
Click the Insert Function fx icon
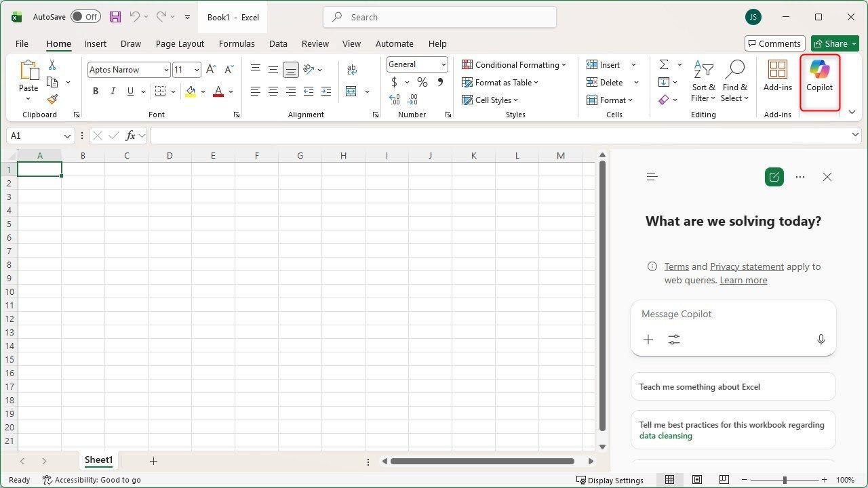131,136
